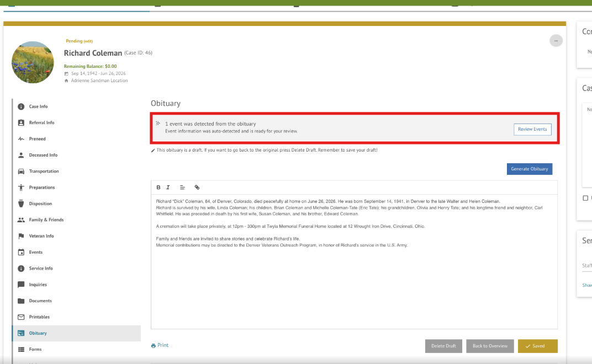Screen dimensions: 592x364
Task: Toggle italic formatting in obituary editor
Action: [168, 188]
